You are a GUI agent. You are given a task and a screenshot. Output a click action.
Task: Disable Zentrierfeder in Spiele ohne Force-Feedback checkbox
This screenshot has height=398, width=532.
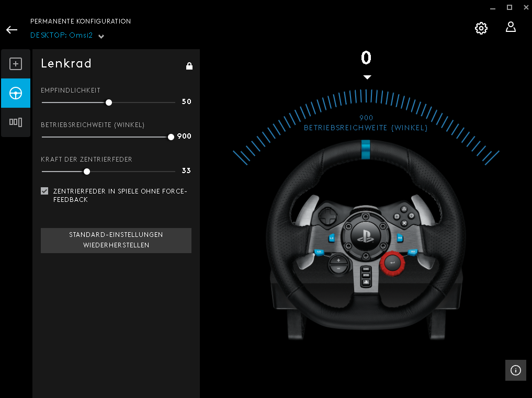tap(44, 191)
